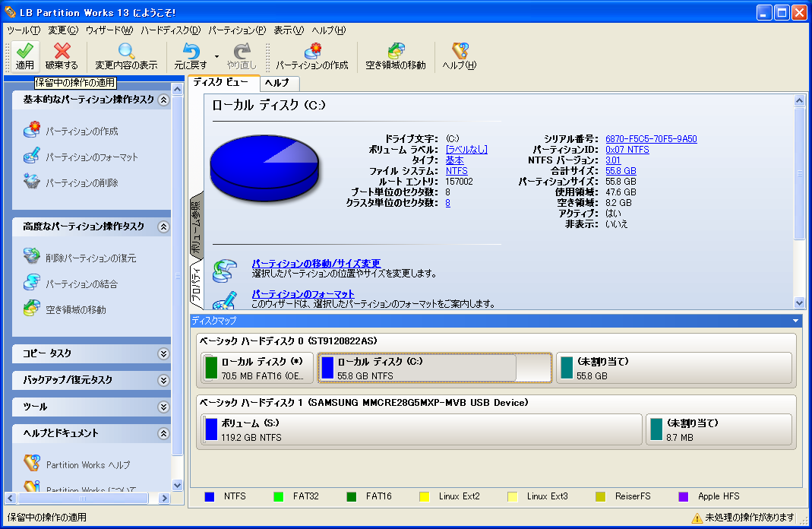812x529 pixels.
Task: Choose パーティションの結合 in the advanced tasks
Action: click(x=81, y=284)
